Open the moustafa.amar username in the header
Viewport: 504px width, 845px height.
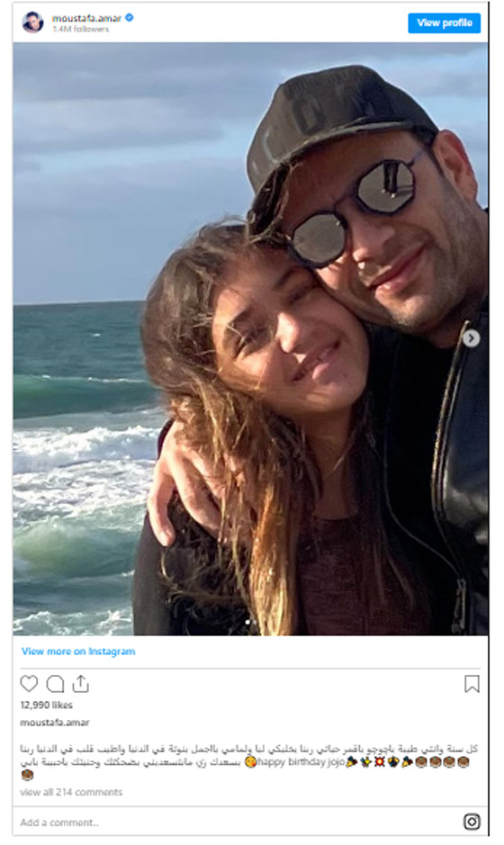[86, 18]
